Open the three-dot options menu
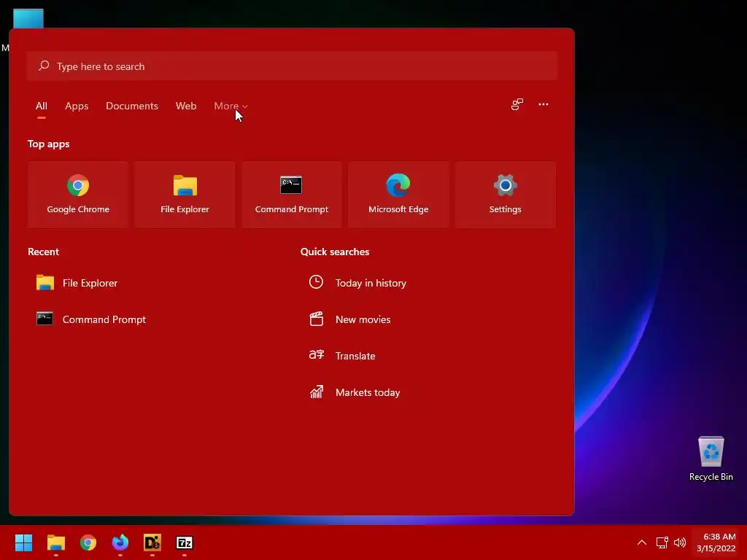The image size is (747, 560). tap(543, 104)
